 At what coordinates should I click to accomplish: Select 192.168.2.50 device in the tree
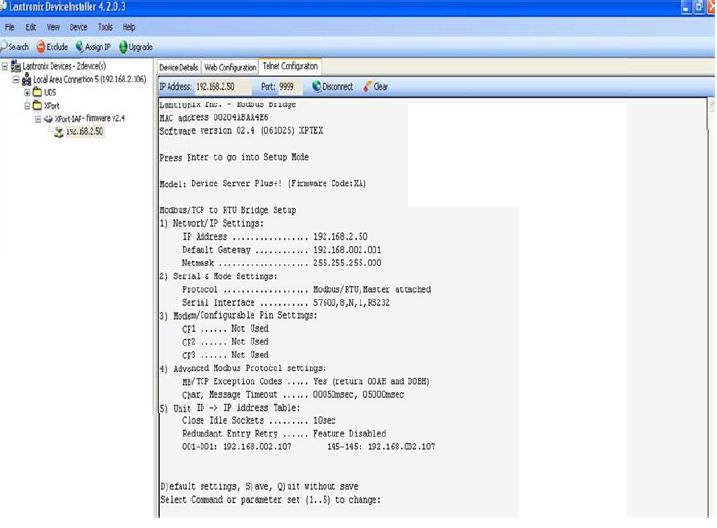point(85,132)
